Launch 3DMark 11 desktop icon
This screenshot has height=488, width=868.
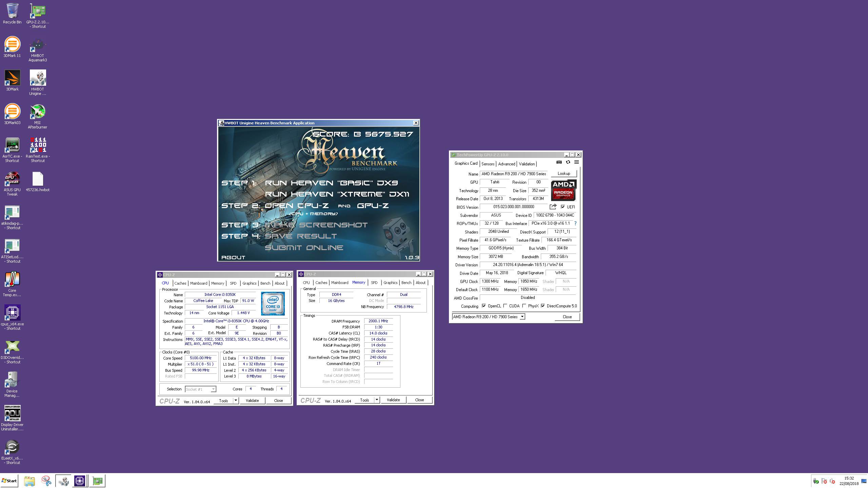12,47
